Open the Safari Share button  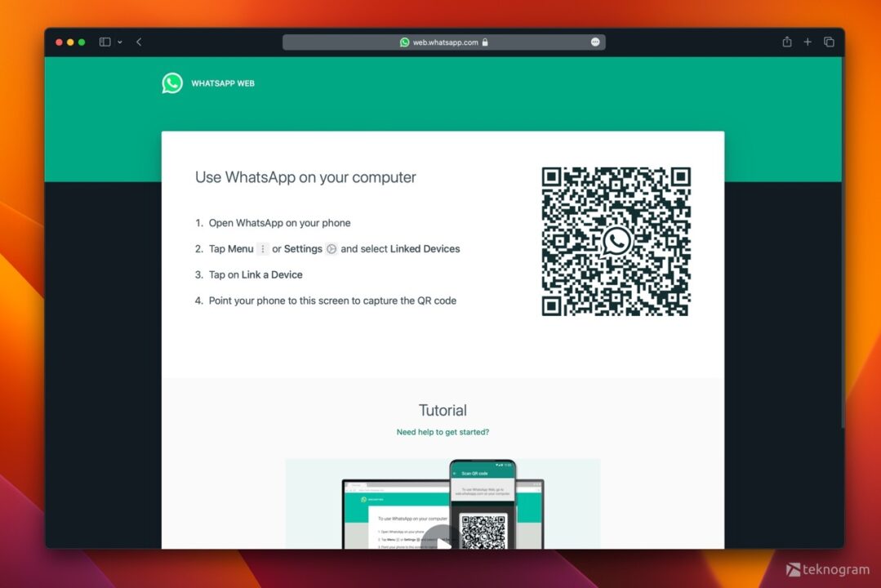[x=786, y=42]
